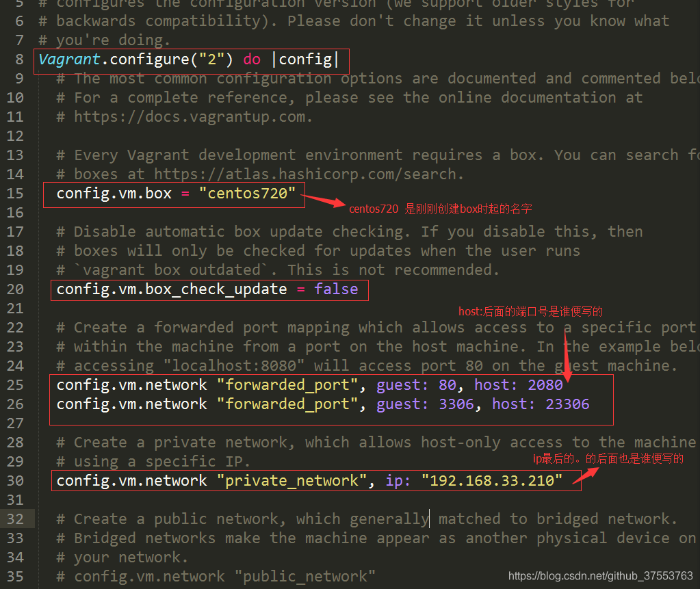700x589 pixels.
Task: Place cursor on configure("2") call
Action: tap(172, 60)
